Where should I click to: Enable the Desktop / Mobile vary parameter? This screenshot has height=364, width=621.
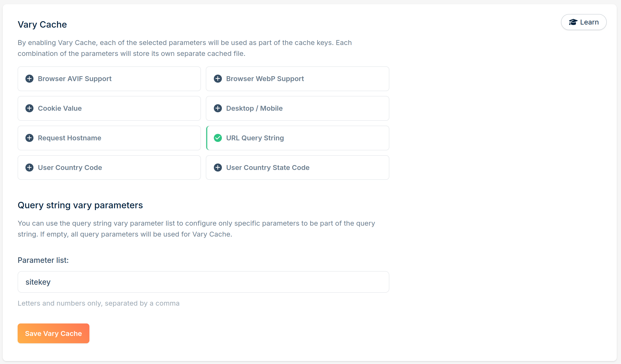pos(297,108)
